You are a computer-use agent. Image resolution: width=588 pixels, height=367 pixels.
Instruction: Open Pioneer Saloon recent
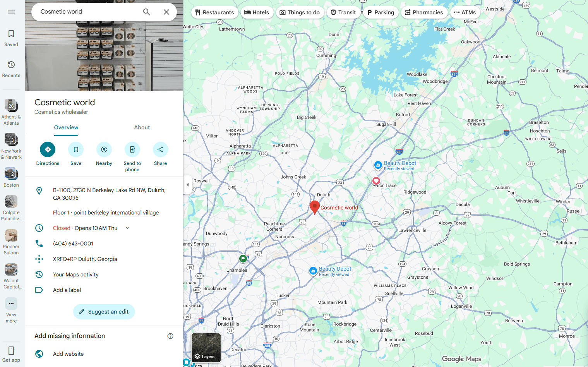[x=11, y=242]
